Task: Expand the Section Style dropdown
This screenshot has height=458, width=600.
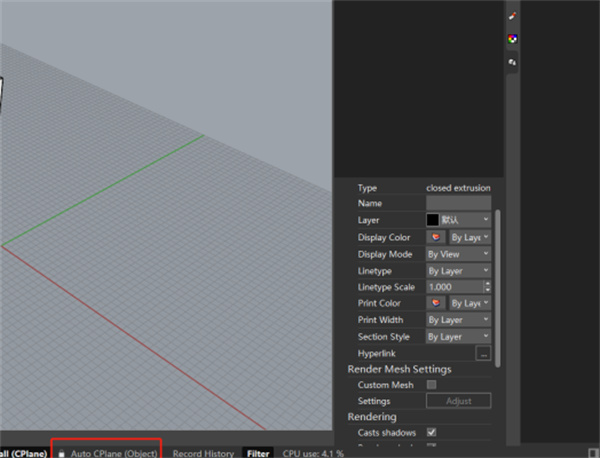Action: (x=459, y=337)
